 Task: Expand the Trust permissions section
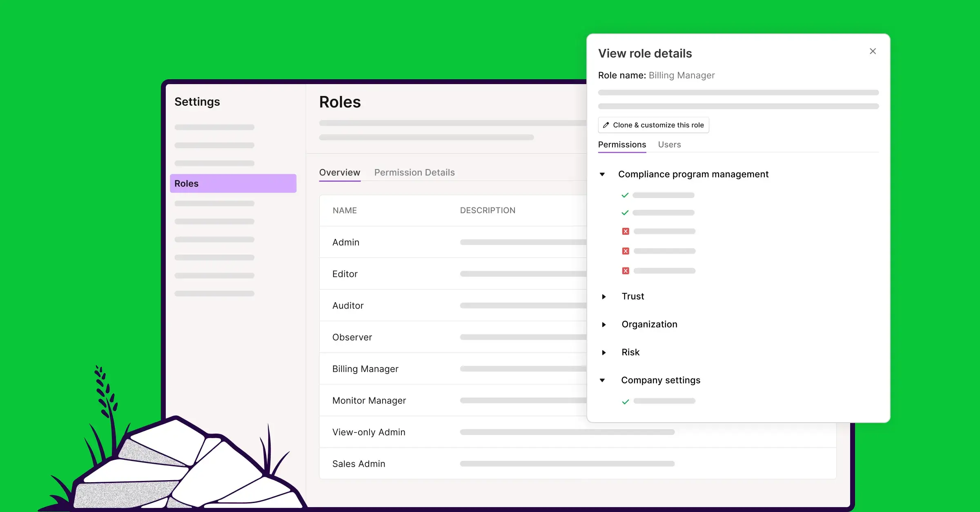tap(604, 296)
